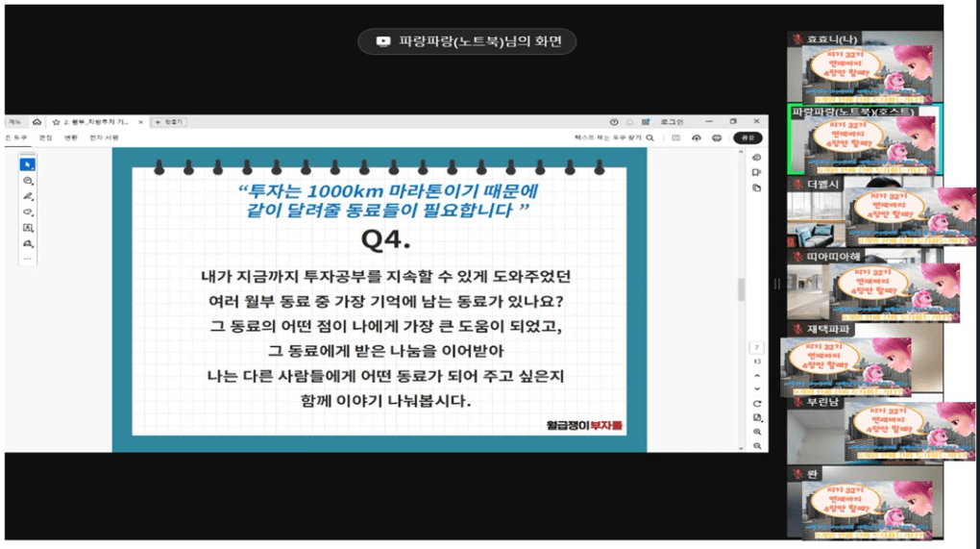
Task: Click the muted mic icon for 효효닉(나)
Action: point(797,38)
